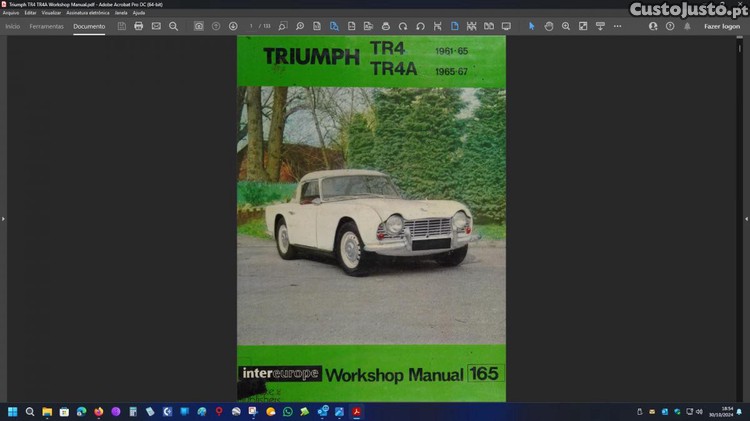Expand the right tools pane arrow
Screen dimensions: 750x421
click(746, 218)
